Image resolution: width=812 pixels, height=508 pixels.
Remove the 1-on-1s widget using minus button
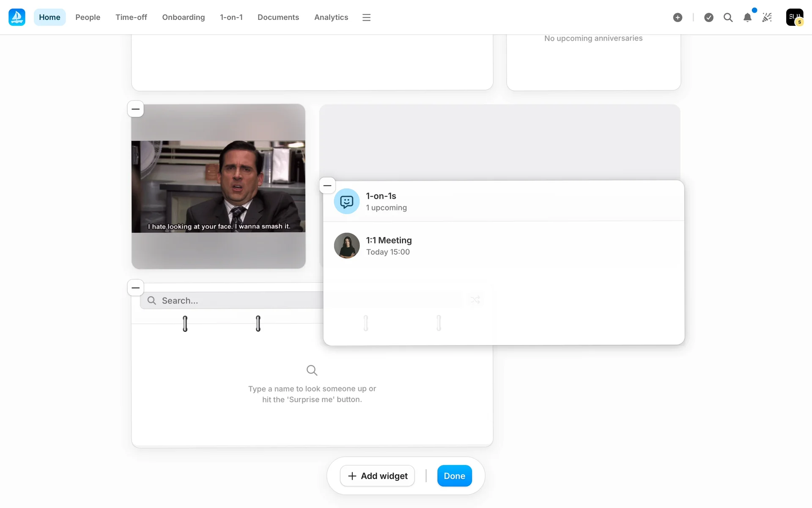(327, 186)
